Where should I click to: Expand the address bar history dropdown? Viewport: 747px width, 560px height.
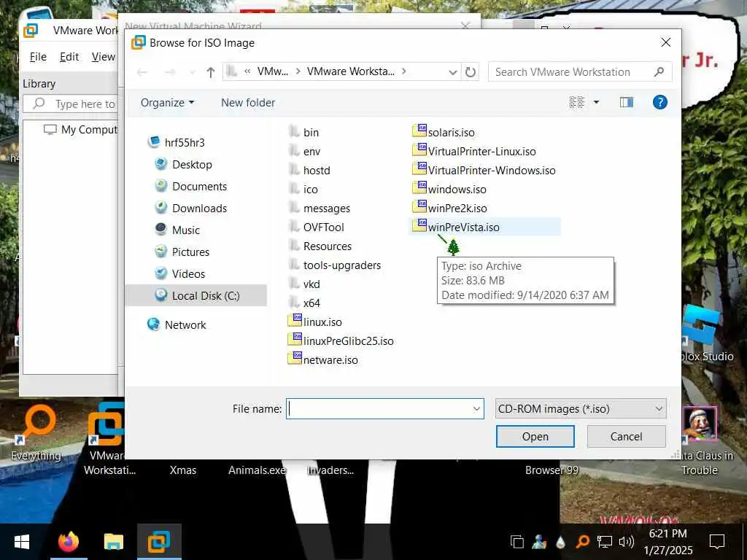[452, 72]
